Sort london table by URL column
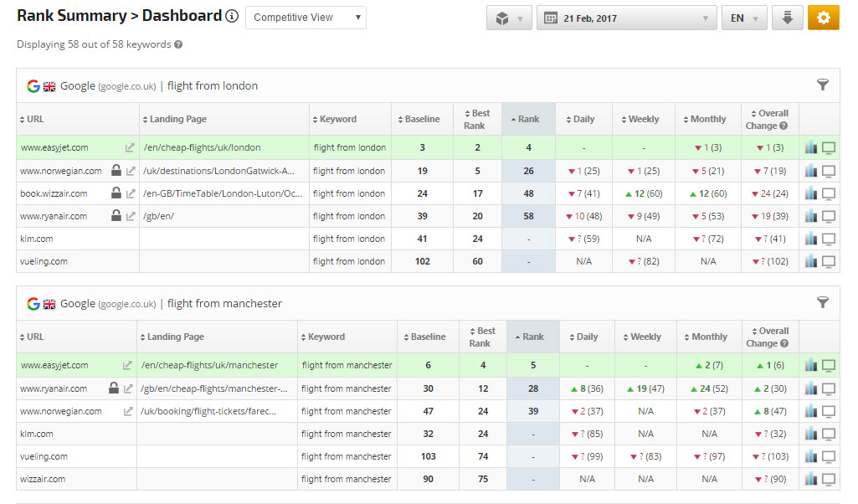The image size is (858, 504). coord(32,119)
